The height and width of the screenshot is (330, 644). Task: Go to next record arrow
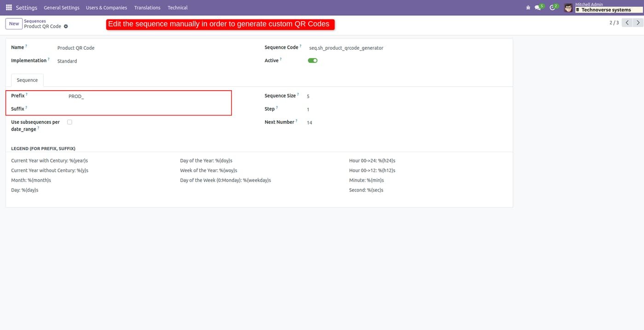[638, 23]
